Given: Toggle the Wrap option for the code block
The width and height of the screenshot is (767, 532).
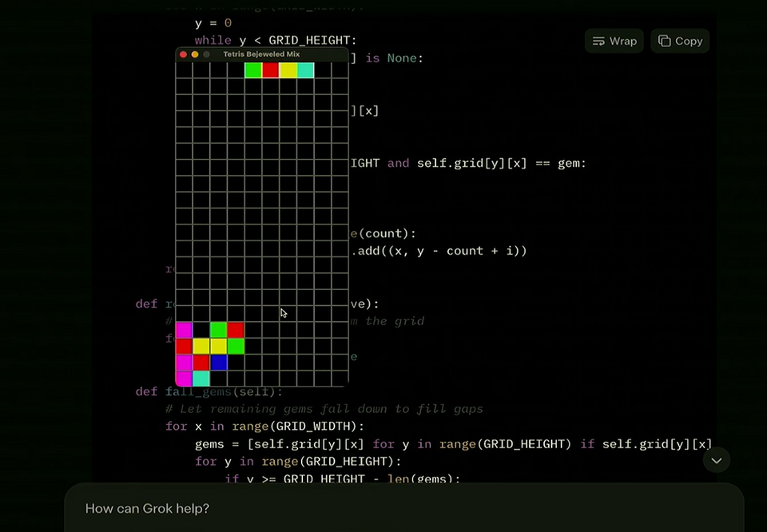Looking at the screenshot, I should click(614, 41).
